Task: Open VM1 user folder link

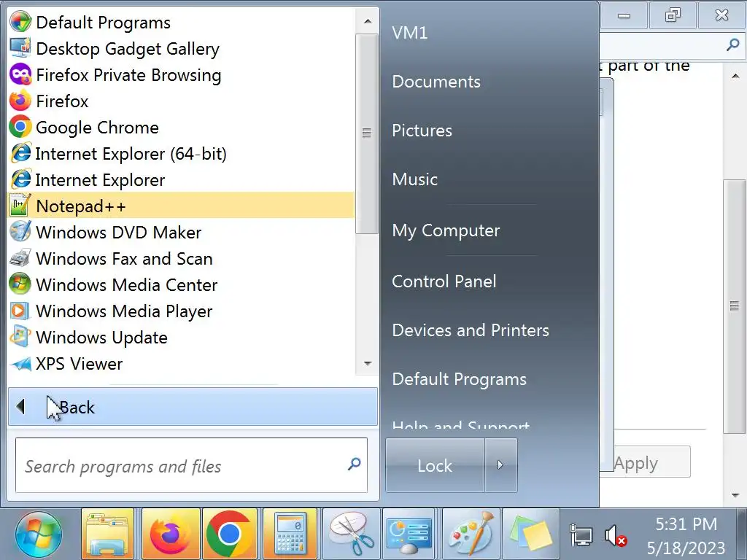Action: tap(410, 33)
